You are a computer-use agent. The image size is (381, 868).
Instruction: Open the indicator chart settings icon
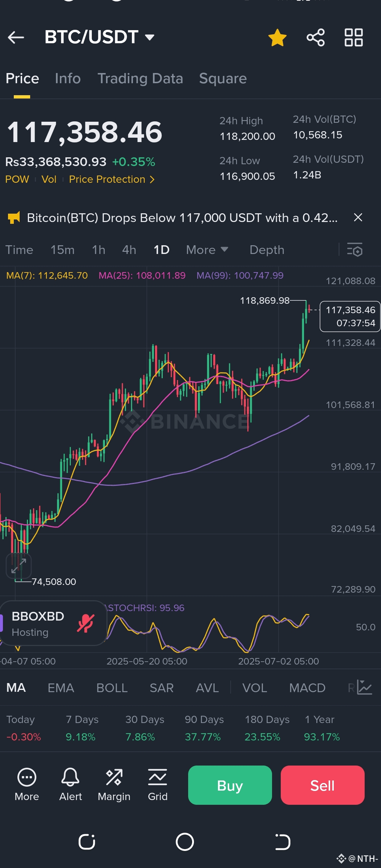pos(364,687)
